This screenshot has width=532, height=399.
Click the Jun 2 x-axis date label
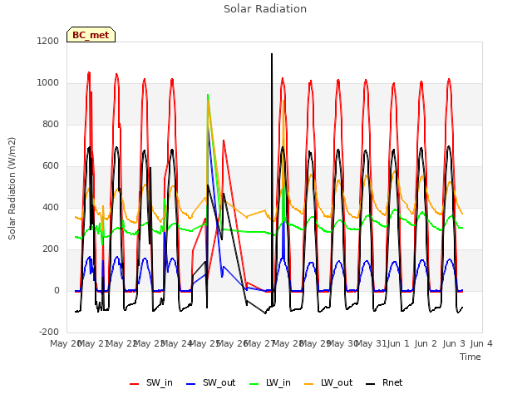tap(426, 343)
